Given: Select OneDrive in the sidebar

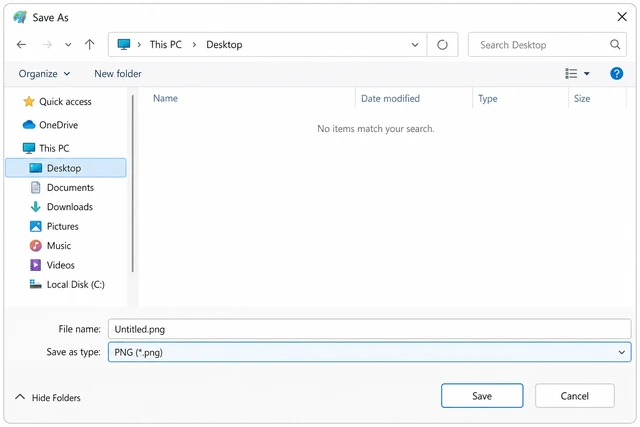Looking at the screenshot, I should 51,125.
